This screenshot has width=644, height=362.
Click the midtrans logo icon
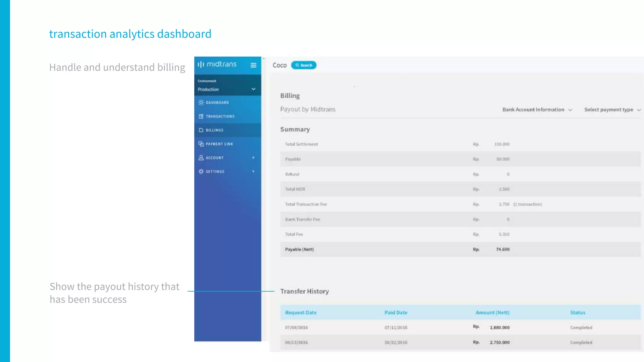(201, 64)
